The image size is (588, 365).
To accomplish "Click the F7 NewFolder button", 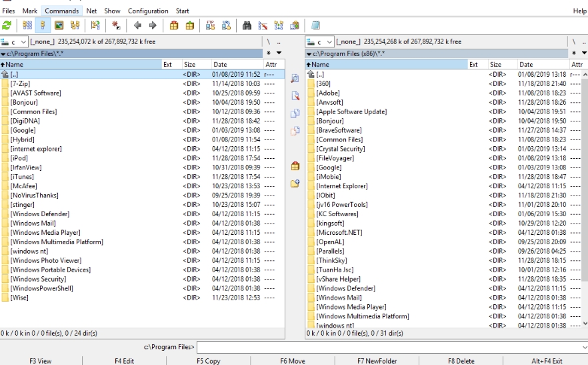I will point(377,361).
